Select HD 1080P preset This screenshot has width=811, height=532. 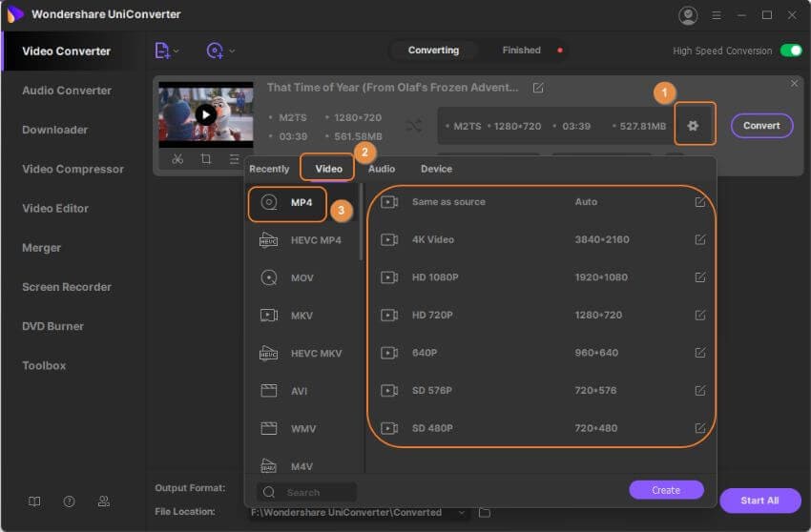[x=542, y=277]
